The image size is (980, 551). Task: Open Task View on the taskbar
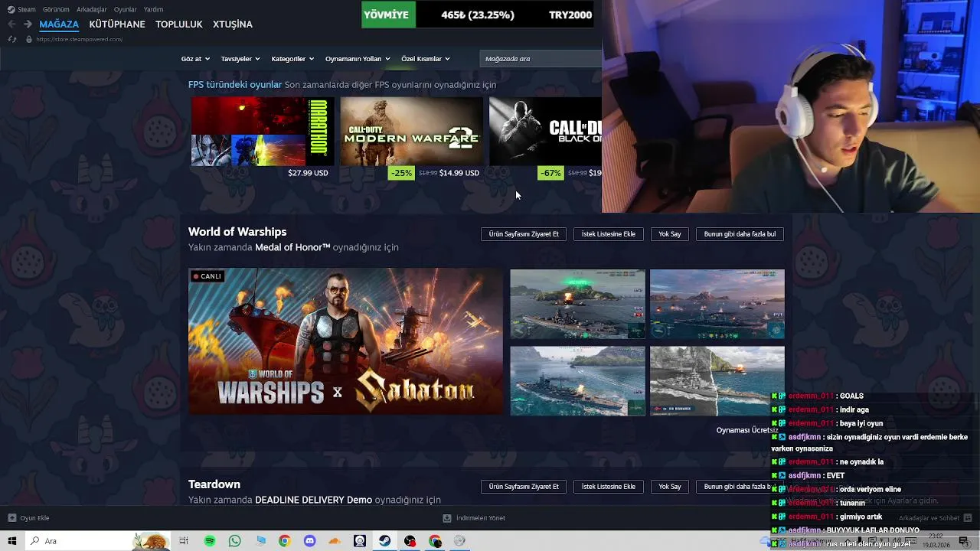click(x=184, y=541)
